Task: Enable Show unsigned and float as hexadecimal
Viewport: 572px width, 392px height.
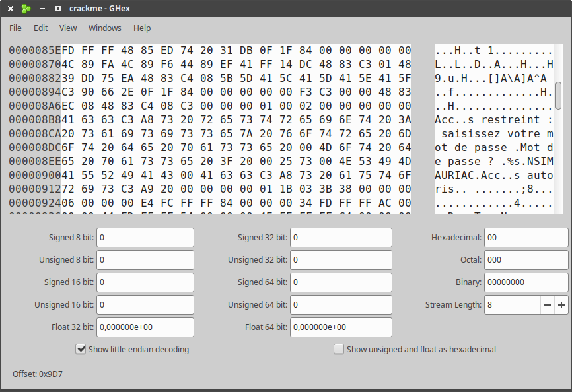Action: (339, 349)
